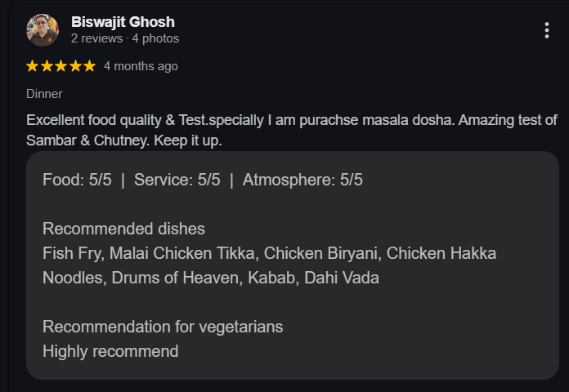Click the fifth yellow rating star

tap(88, 66)
